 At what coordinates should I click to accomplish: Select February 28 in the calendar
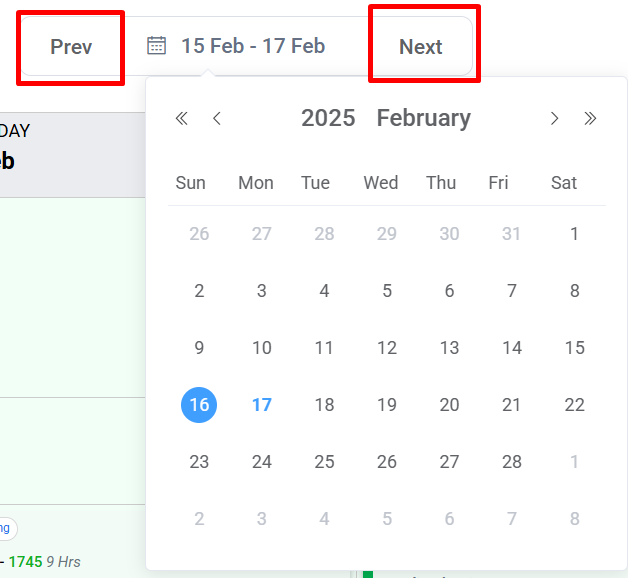(512, 462)
